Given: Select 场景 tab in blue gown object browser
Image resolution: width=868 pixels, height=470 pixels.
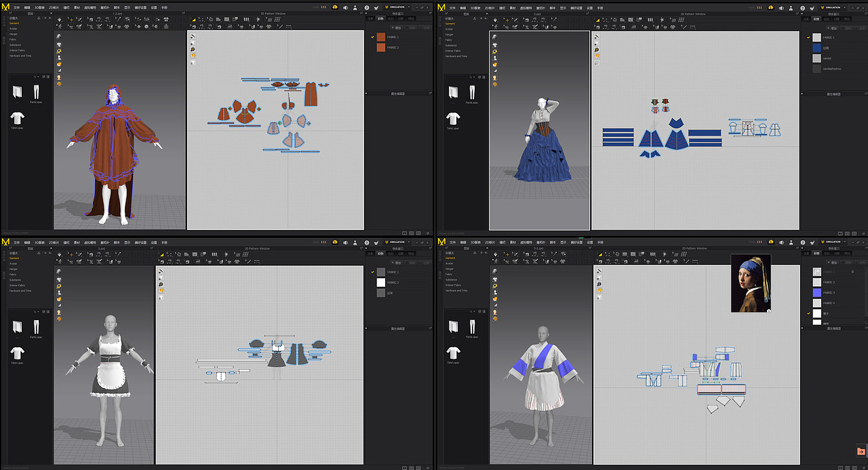Looking at the screenshot, I should (806, 19).
